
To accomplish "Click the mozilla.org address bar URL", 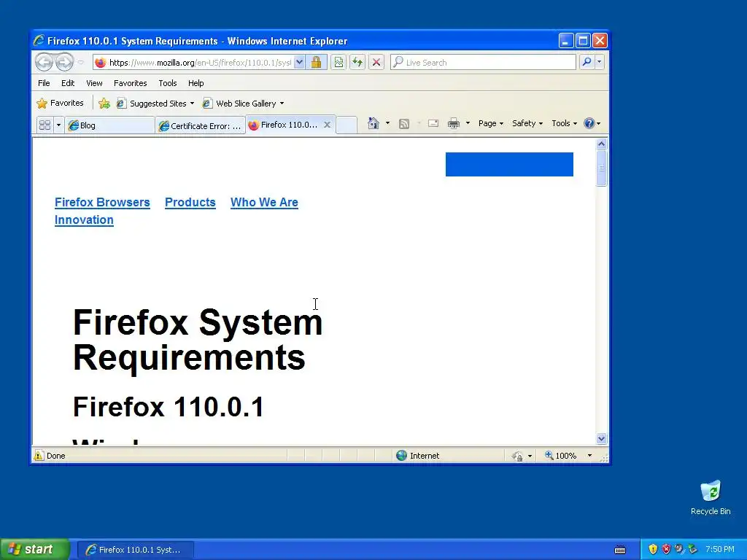I will [200, 63].
